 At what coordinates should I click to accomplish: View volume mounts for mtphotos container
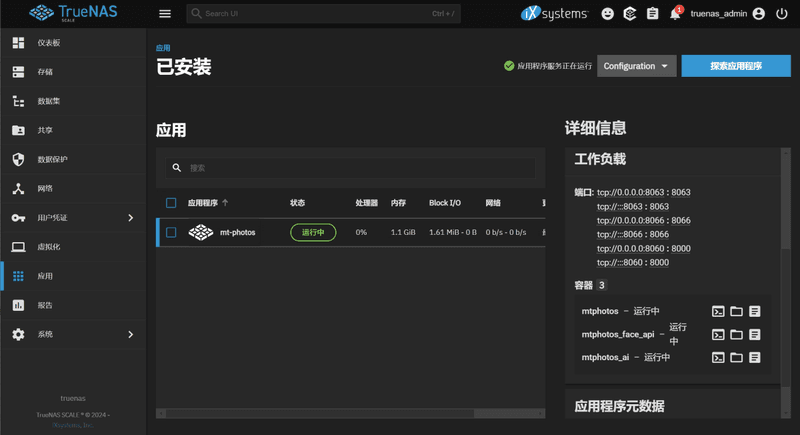point(736,311)
